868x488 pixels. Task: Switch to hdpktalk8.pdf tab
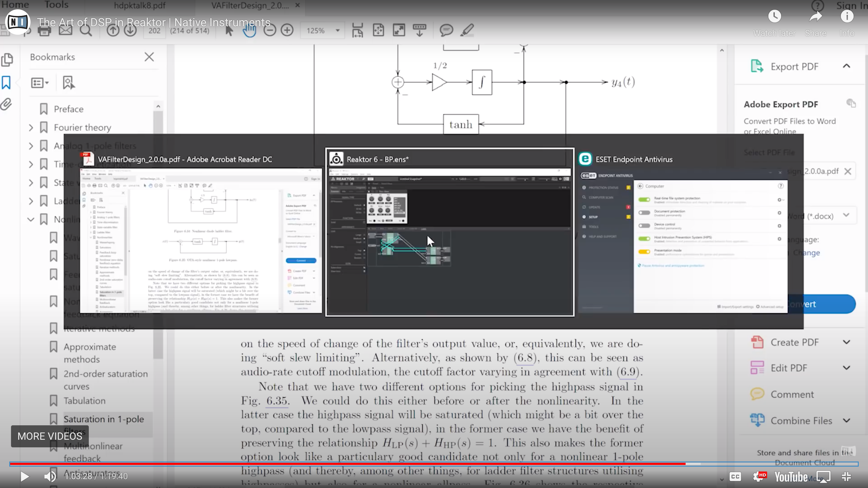tap(139, 6)
